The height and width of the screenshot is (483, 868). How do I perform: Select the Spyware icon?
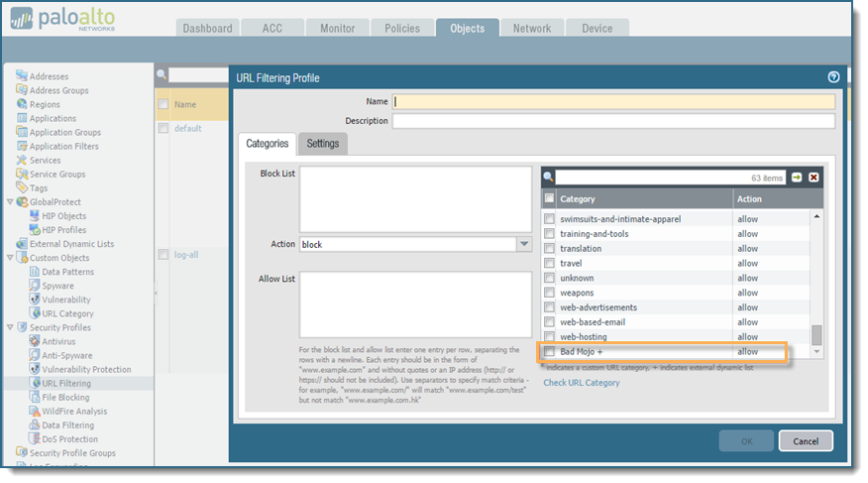pos(35,286)
